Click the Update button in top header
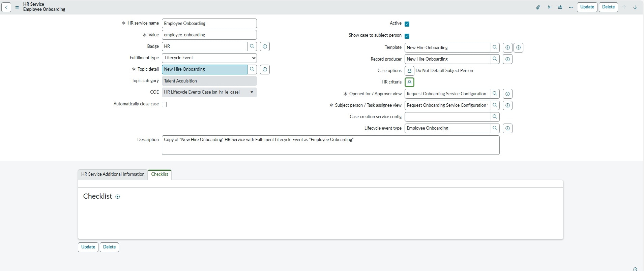644x271 pixels. point(587,7)
